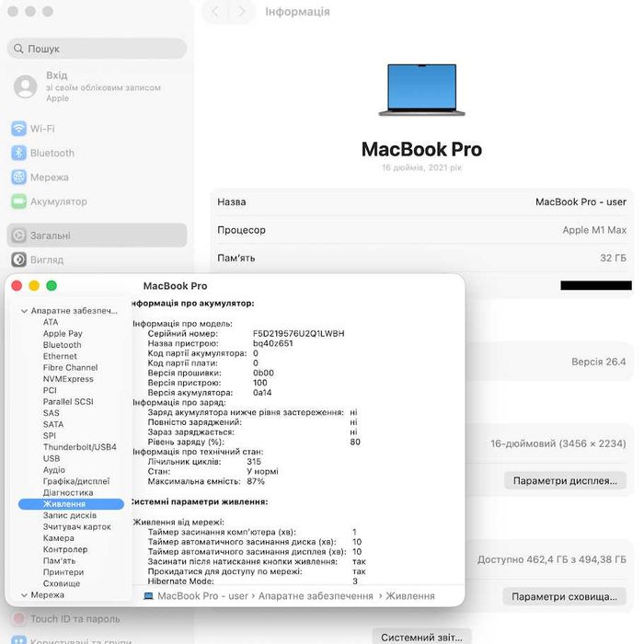Click Рівень заряду value 80
This screenshot has width=644, height=644.
[355, 442]
